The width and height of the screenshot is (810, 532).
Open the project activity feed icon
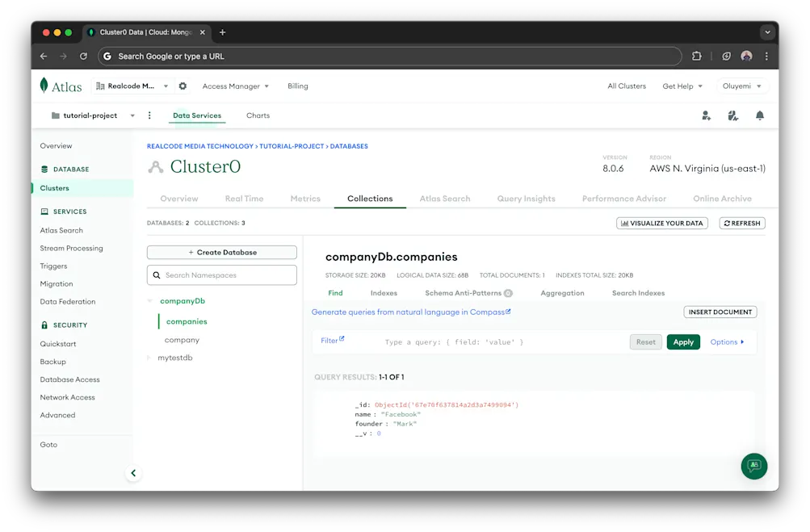[x=732, y=116]
